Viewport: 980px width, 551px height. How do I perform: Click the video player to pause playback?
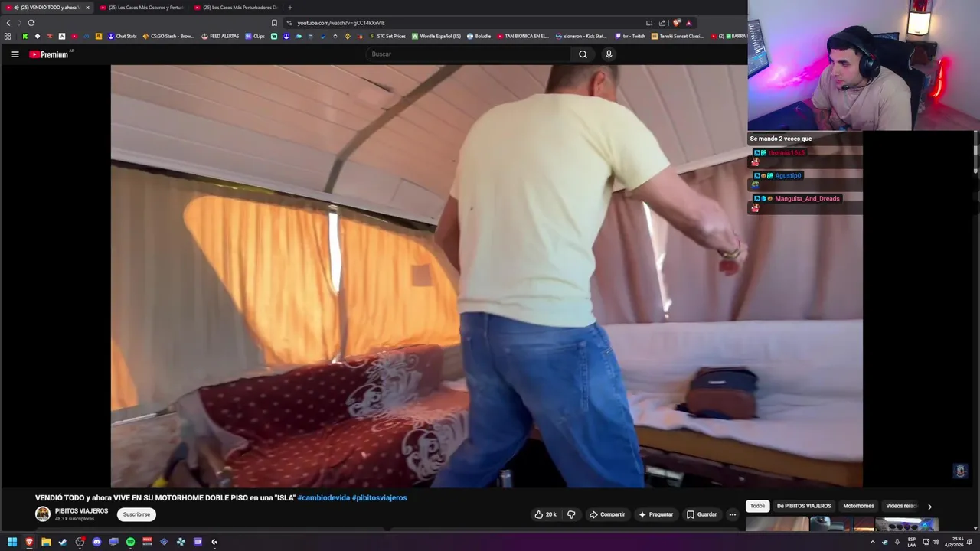[487, 275]
